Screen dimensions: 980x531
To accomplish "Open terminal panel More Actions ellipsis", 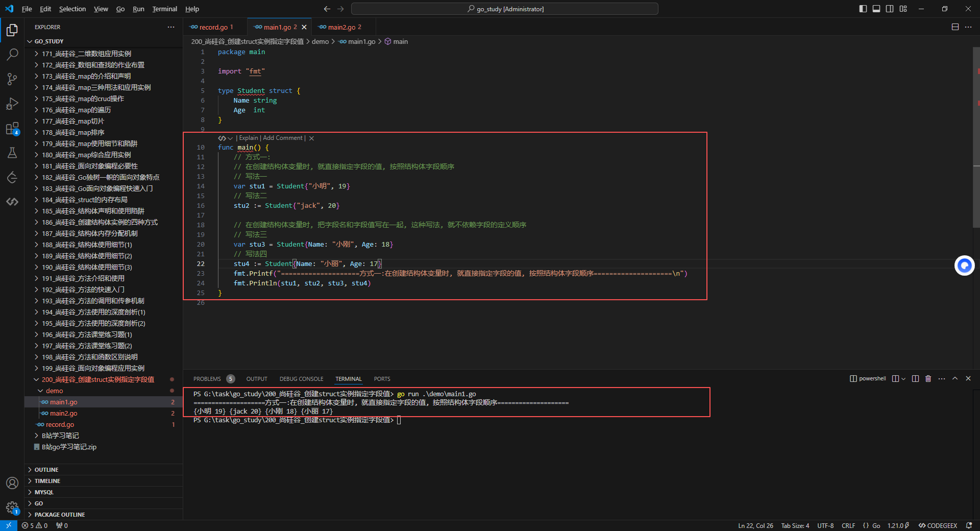I will tap(942, 378).
